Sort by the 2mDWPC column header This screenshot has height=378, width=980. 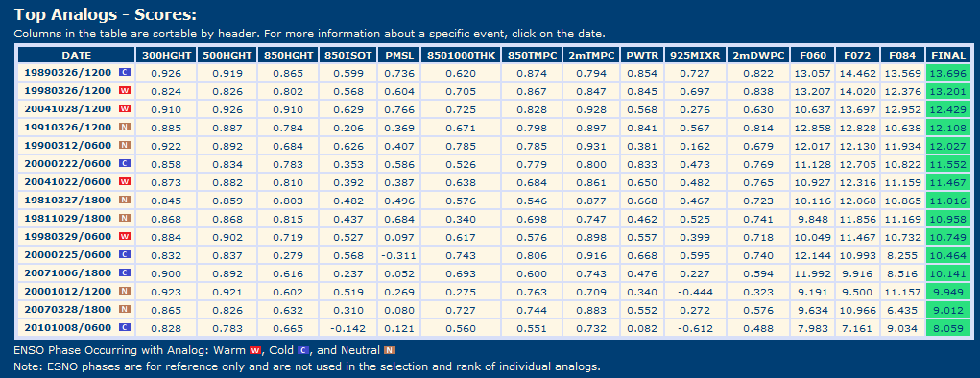[x=758, y=55]
